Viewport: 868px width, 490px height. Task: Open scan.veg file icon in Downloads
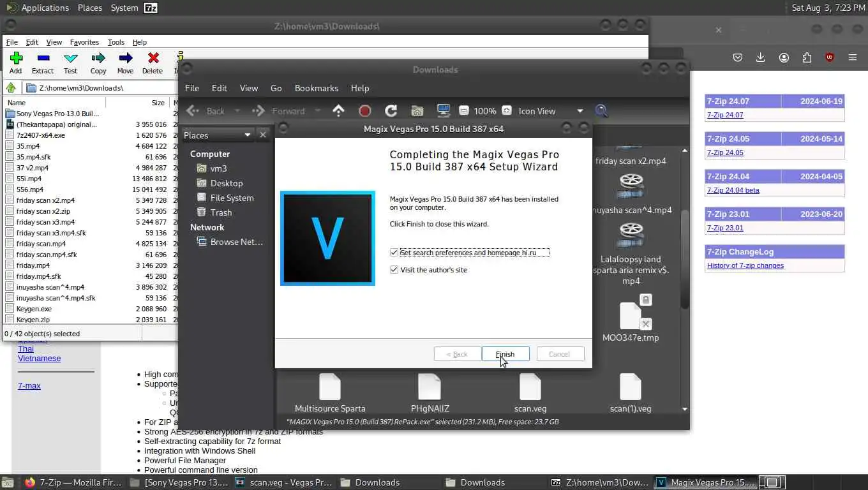pos(530,387)
